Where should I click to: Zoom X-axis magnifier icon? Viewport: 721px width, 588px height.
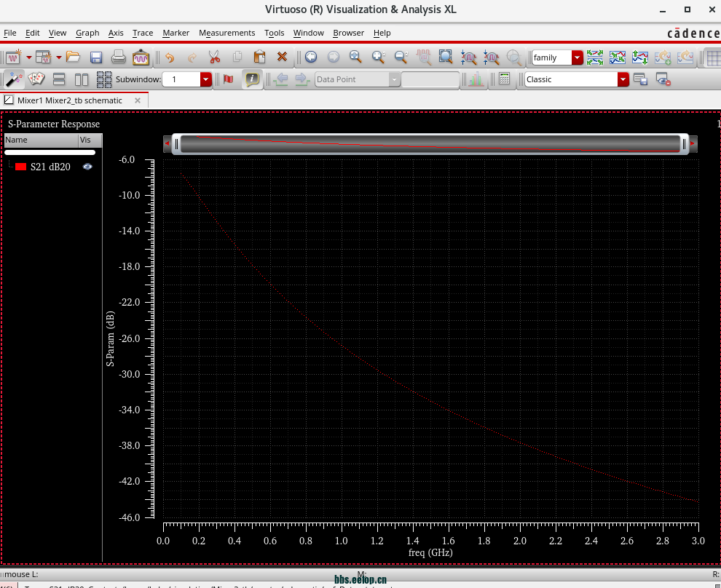click(468, 57)
